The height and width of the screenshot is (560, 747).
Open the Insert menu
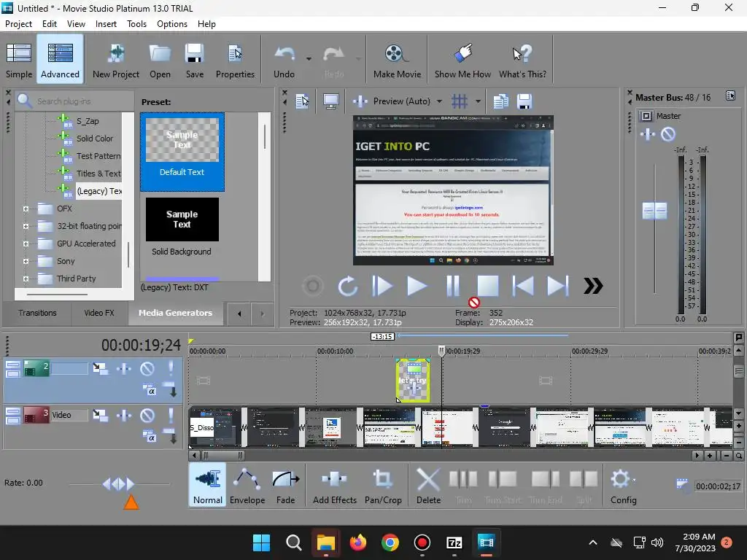coord(106,24)
